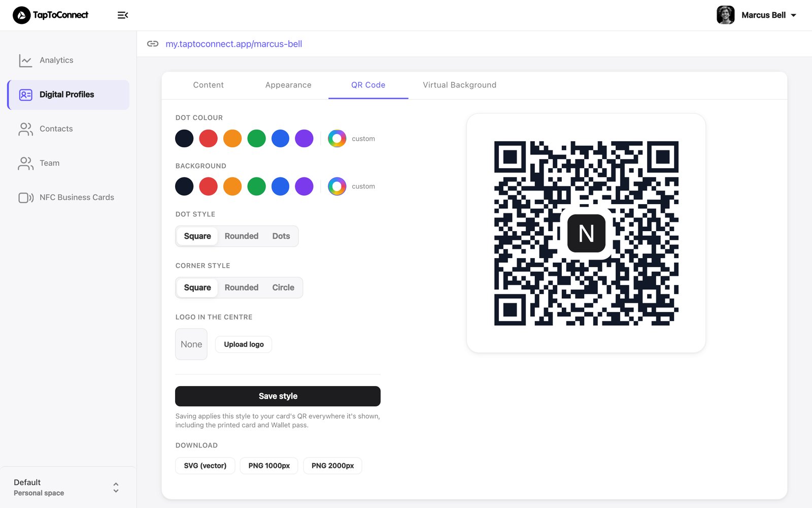Open custom background colour picker wheel
The height and width of the screenshot is (508, 812).
pyautogui.click(x=337, y=186)
